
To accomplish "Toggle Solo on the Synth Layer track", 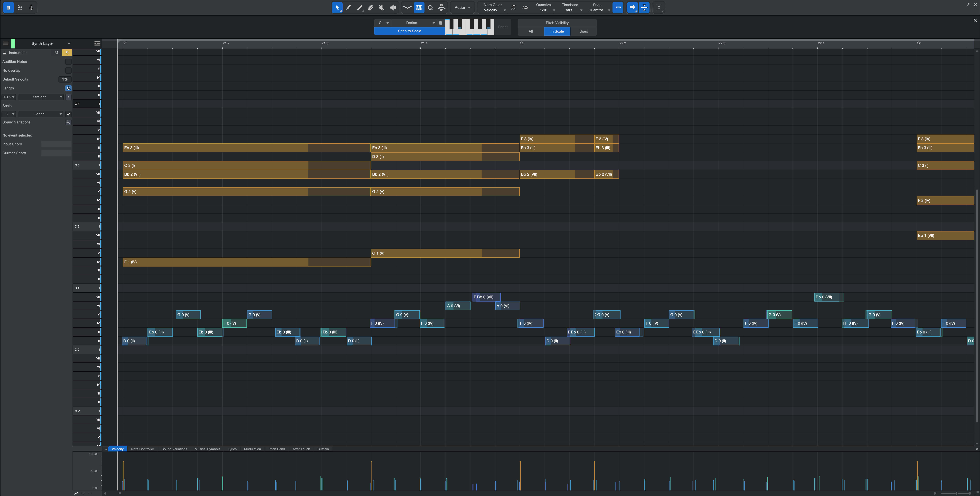I will 67,53.
